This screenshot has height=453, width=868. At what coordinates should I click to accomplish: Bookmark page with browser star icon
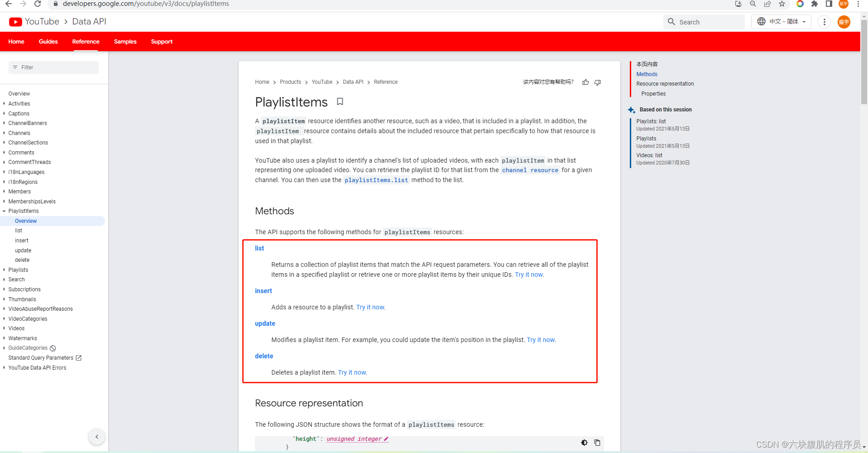tap(782, 4)
